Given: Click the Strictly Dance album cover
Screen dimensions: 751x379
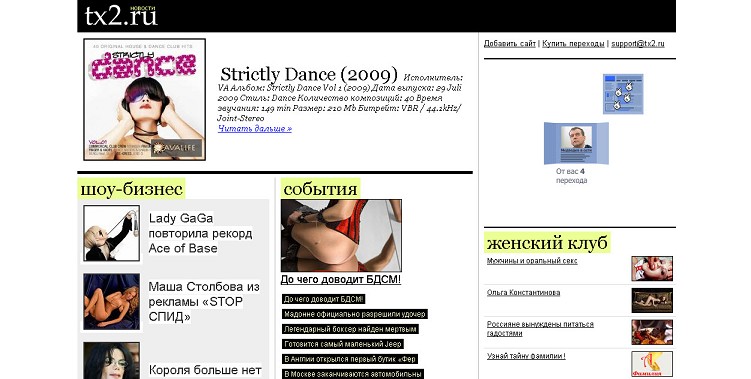Looking at the screenshot, I should pos(145,99).
